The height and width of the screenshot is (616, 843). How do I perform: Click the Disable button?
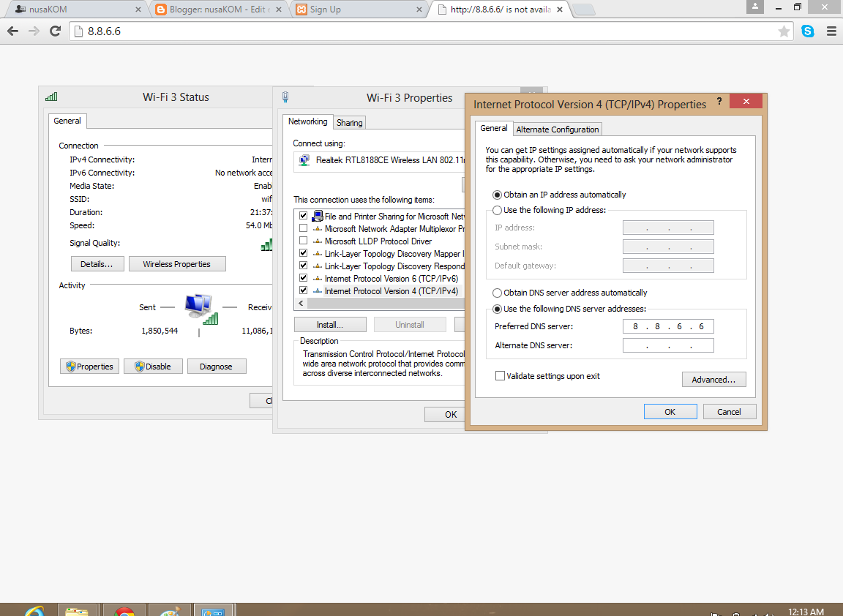[153, 367]
